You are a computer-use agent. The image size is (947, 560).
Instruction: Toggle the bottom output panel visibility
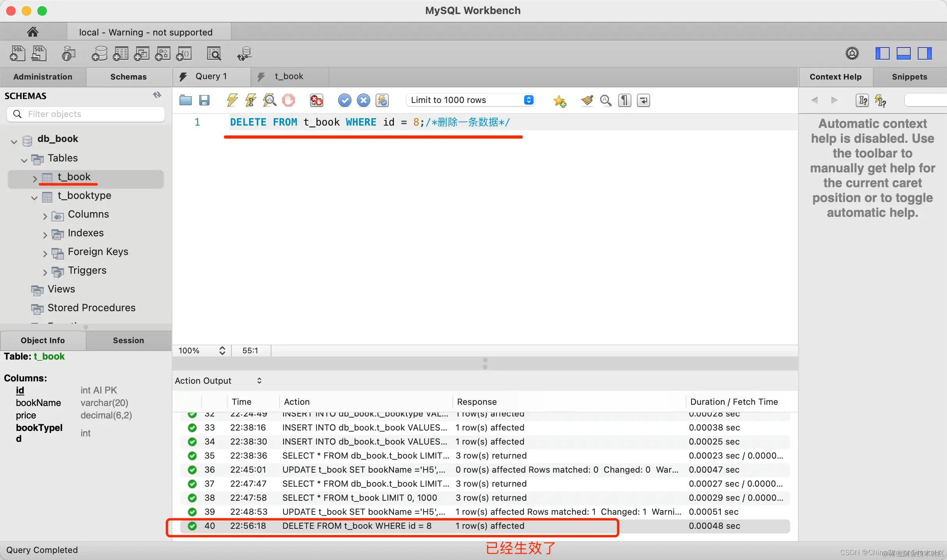pyautogui.click(x=903, y=53)
